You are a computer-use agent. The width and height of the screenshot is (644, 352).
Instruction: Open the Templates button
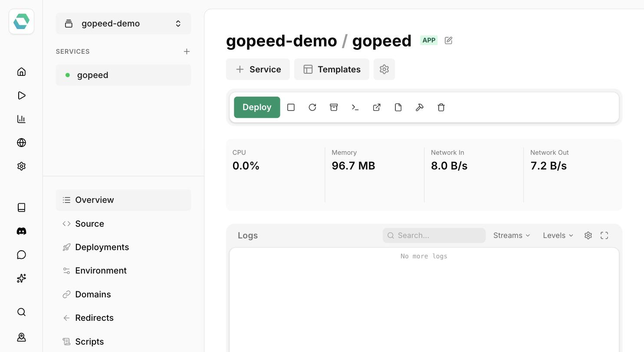click(332, 69)
